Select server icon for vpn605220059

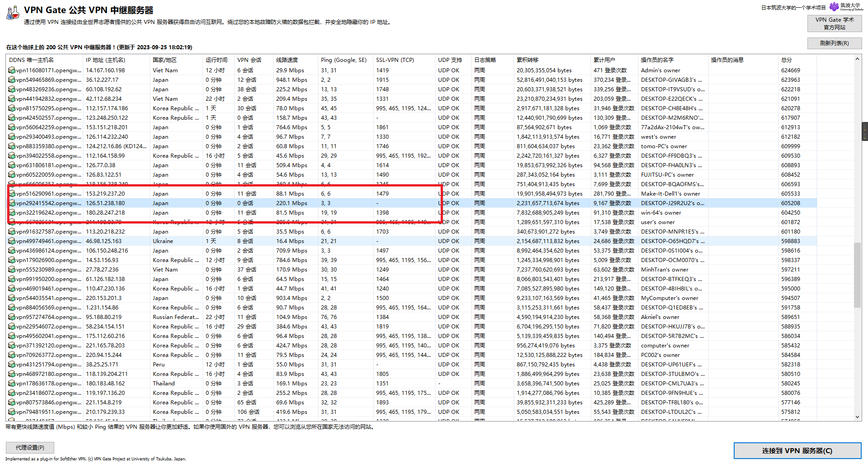pyautogui.click(x=12, y=175)
